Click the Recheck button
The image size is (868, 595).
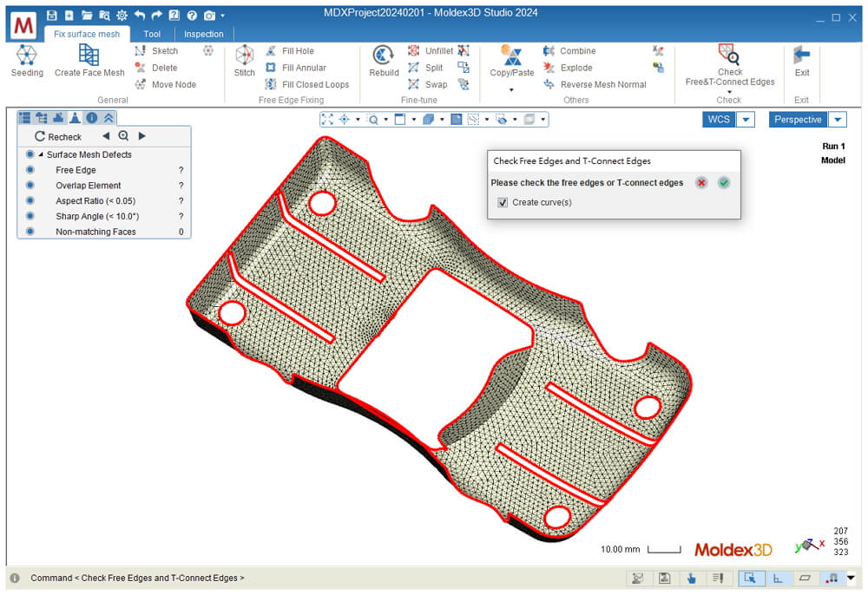58,136
